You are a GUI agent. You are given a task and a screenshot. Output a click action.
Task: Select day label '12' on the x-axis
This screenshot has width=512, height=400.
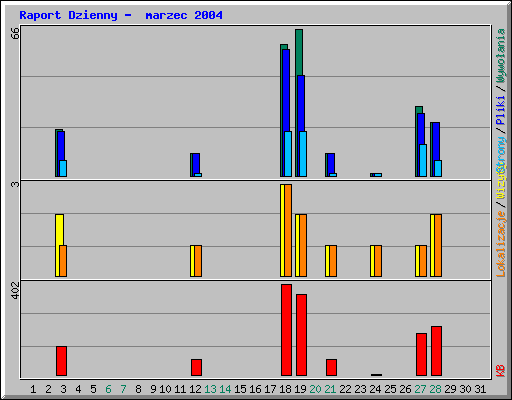195,389
